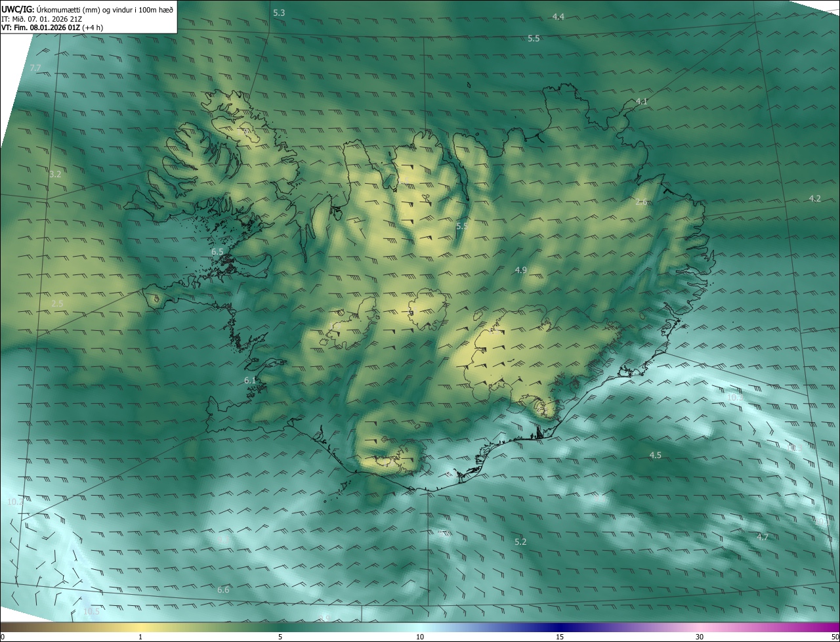Click the color scale tick label 10

(420, 637)
